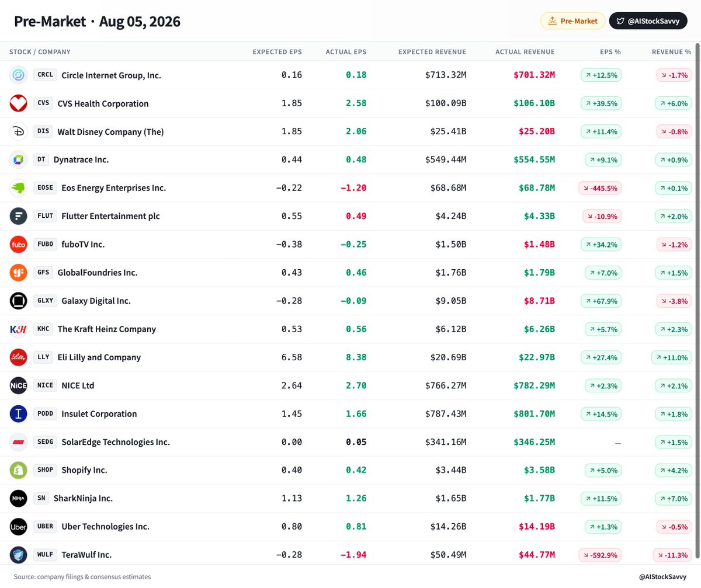
Task: Select the company name Uber Technologies Inc.
Action: [x=105, y=527]
